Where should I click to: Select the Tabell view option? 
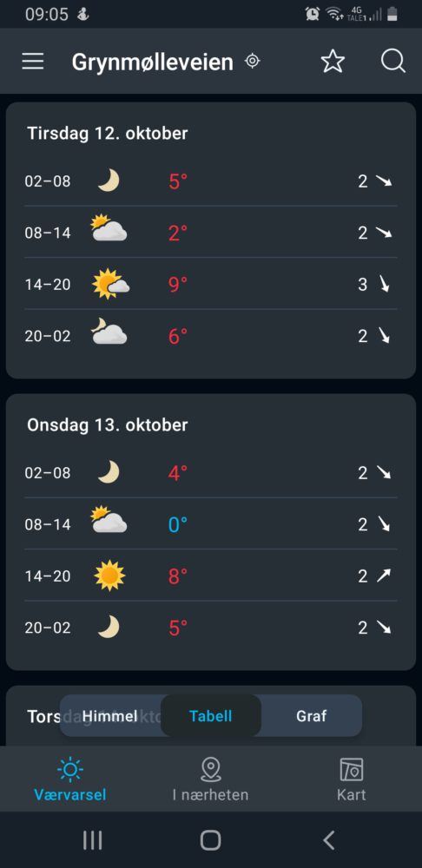click(x=210, y=716)
